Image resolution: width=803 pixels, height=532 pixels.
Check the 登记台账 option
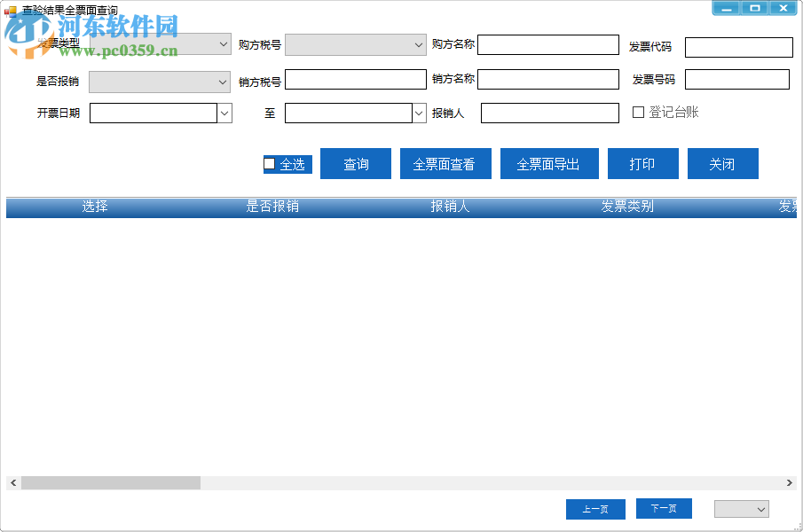click(x=637, y=111)
